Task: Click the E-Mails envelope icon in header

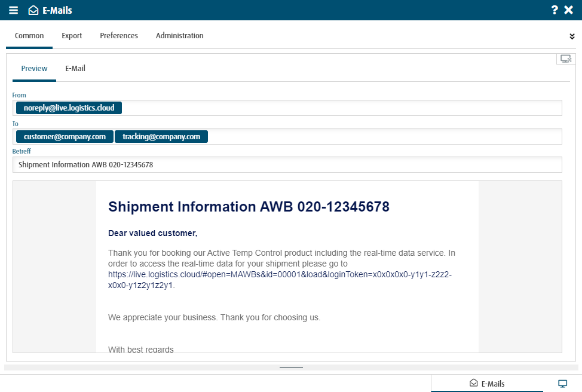Action: coord(33,10)
